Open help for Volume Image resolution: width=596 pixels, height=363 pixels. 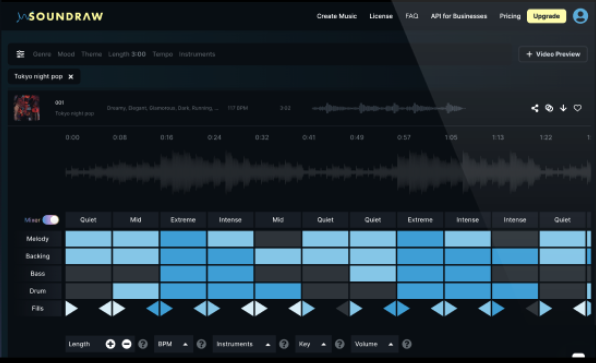pyautogui.click(x=407, y=344)
